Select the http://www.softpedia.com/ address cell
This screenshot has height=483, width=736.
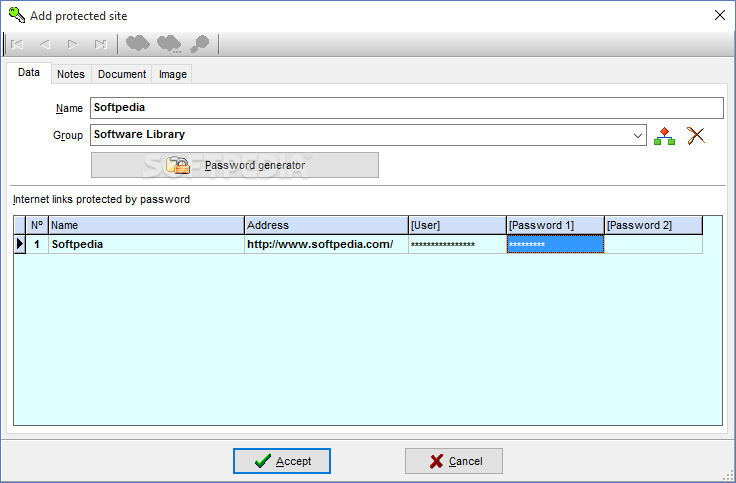[x=327, y=244]
